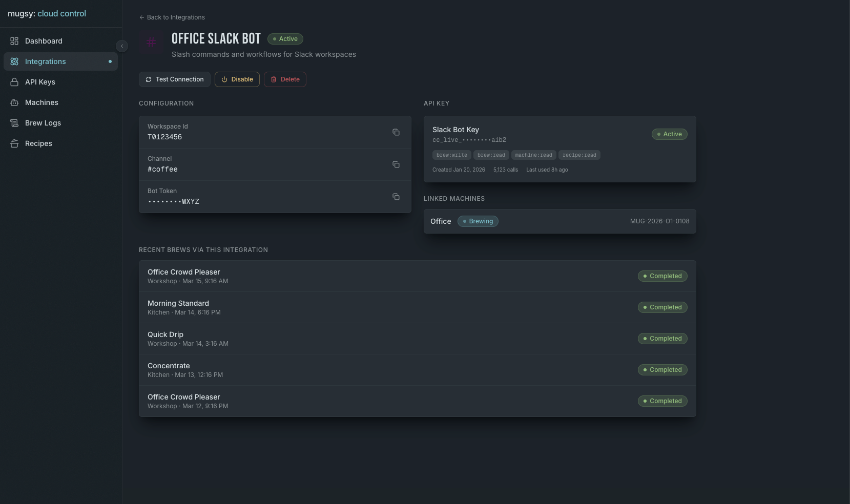The width and height of the screenshot is (850, 504).
Task: Click Completed badge on Concentrate row
Action: (x=662, y=370)
